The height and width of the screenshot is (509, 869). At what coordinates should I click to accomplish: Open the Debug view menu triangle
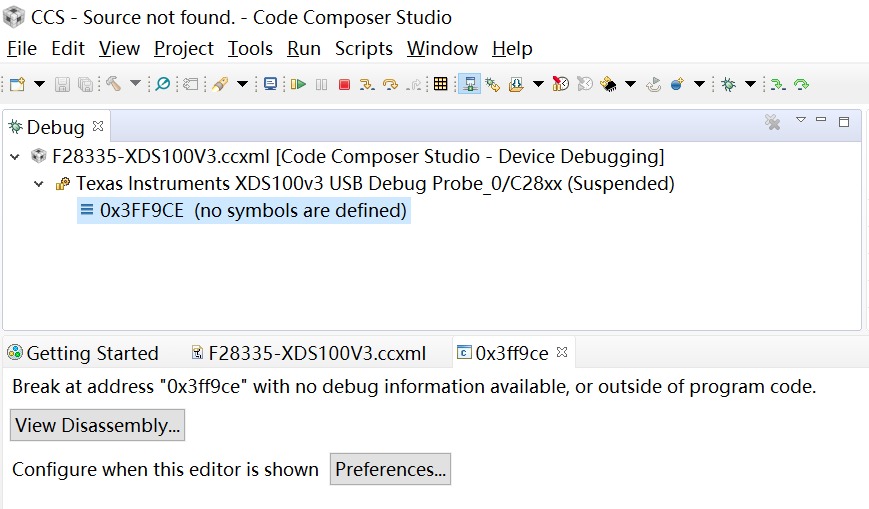(x=800, y=121)
